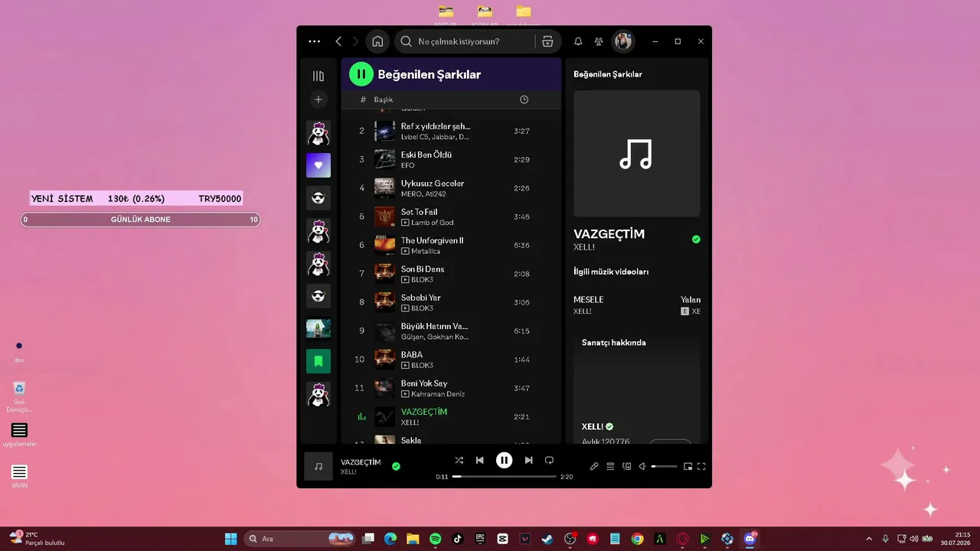Select the song 'Beni Yok Say'
This screenshot has height=551, width=980.
click(424, 383)
